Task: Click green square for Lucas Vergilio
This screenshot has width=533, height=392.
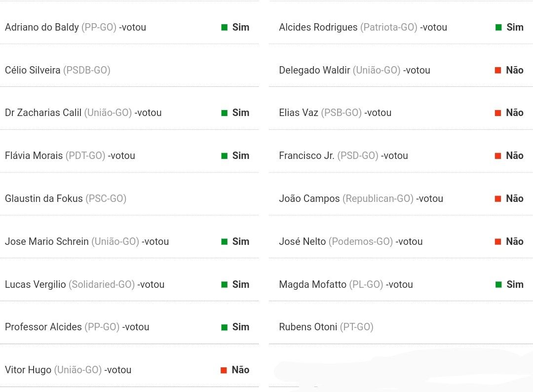Action: tap(225, 284)
